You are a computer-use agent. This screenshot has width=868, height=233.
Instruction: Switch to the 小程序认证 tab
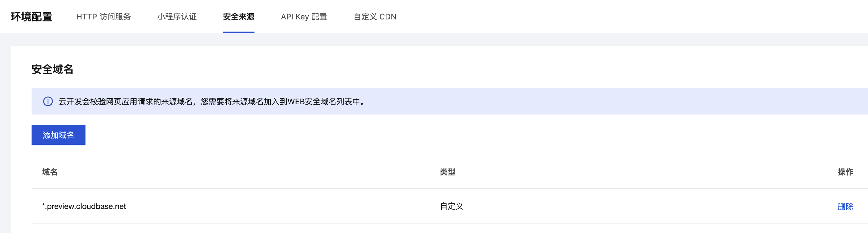pos(177,16)
